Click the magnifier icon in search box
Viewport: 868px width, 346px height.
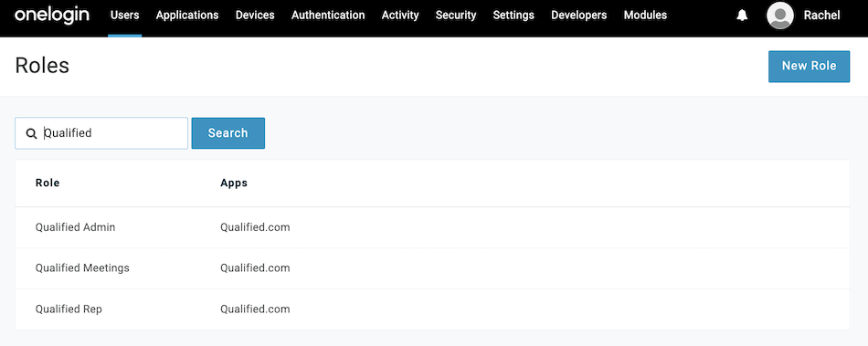click(x=32, y=133)
